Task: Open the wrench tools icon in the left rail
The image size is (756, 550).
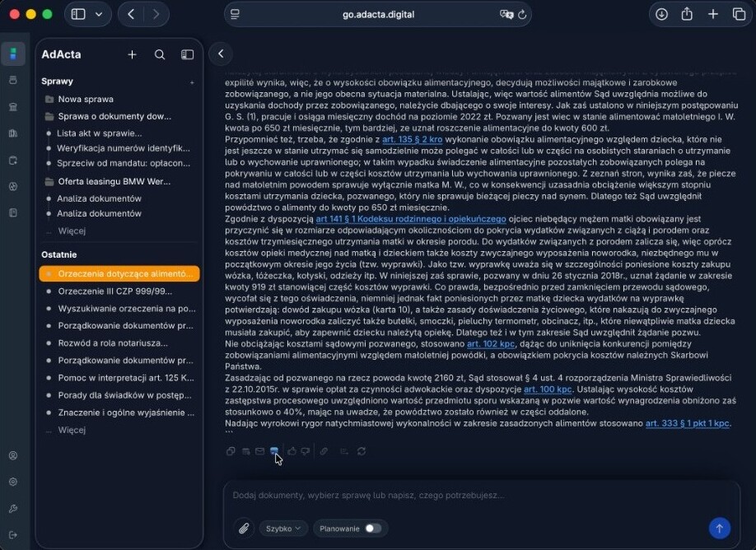Action: click(x=13, y=509)
